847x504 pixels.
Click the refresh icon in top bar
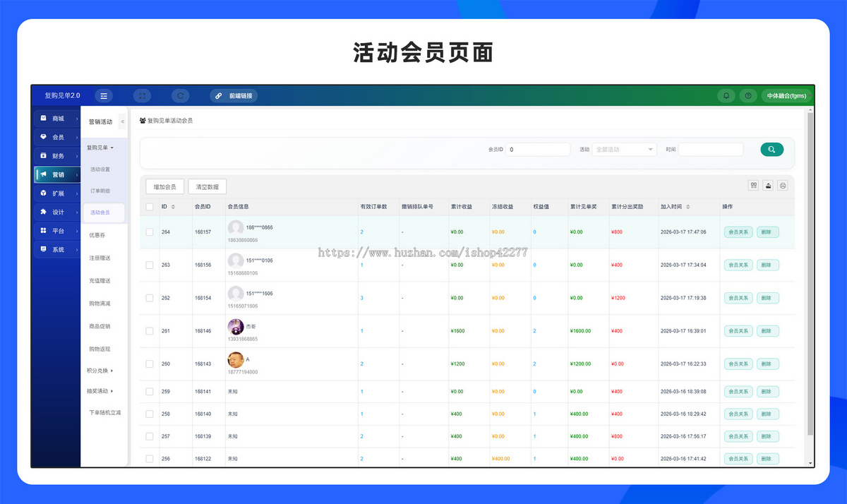181,95
